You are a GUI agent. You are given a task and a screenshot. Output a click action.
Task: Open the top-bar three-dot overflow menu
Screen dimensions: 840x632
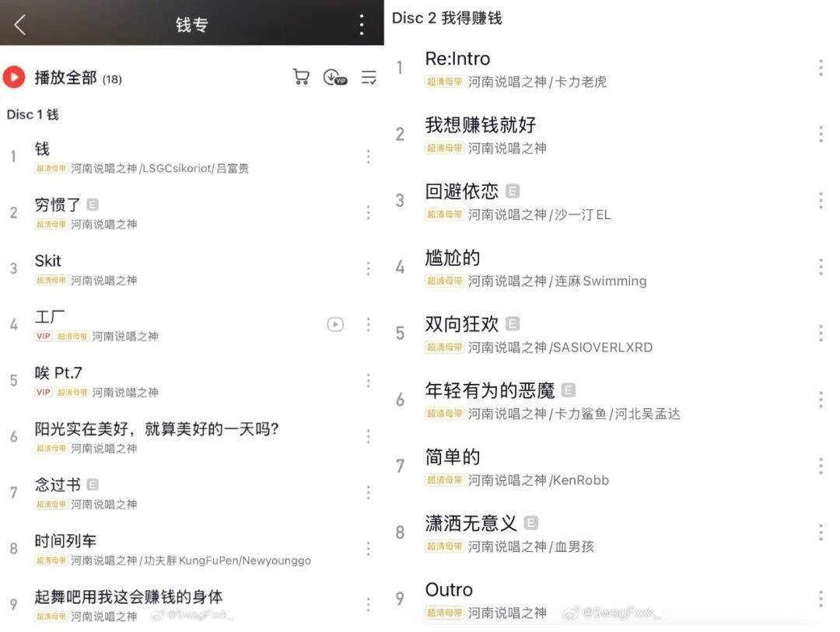pyautogui.click(x=362, y=25)
